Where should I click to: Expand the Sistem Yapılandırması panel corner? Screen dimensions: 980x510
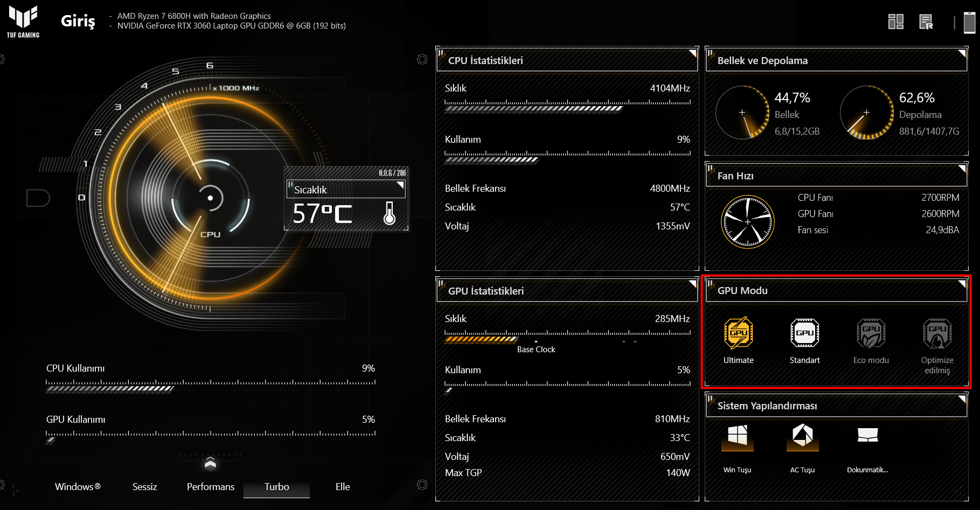(x=962, y=399)
